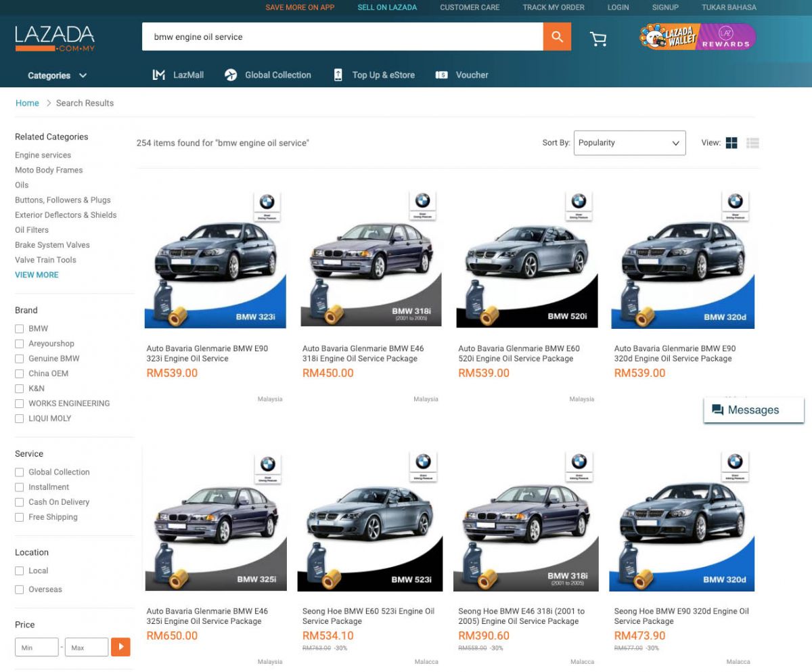The width and height of the screenshot is (812, 672).
Task: Open the Messages chat widget
Action: tap(754, 410)
